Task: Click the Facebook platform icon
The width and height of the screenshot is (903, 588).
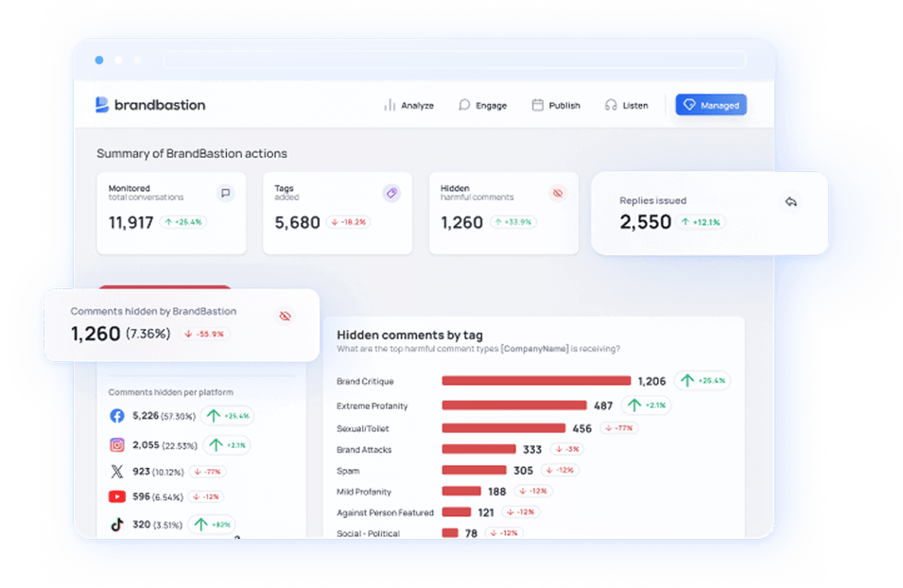Action: click(117, 416)
